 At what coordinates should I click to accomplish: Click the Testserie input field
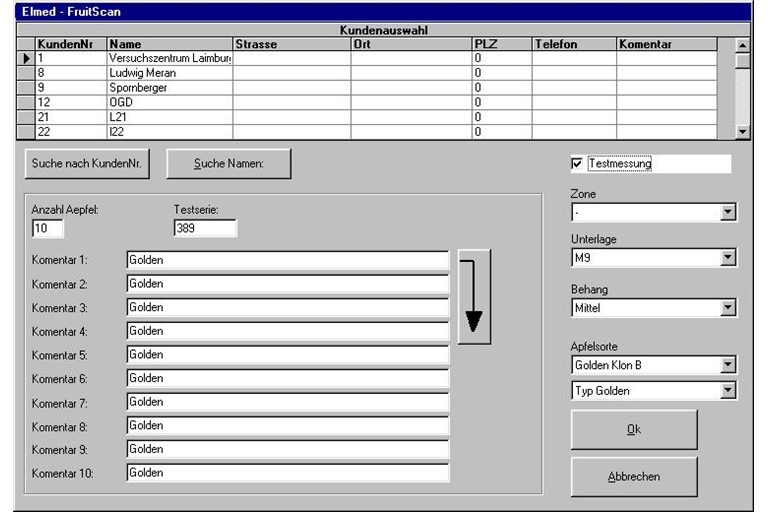click(x=205, y=229)
